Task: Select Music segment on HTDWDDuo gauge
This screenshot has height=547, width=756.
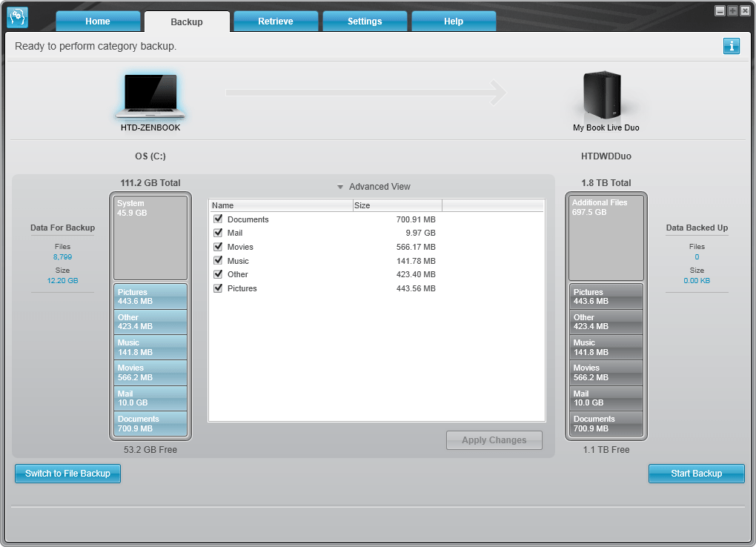Action: 606,348
